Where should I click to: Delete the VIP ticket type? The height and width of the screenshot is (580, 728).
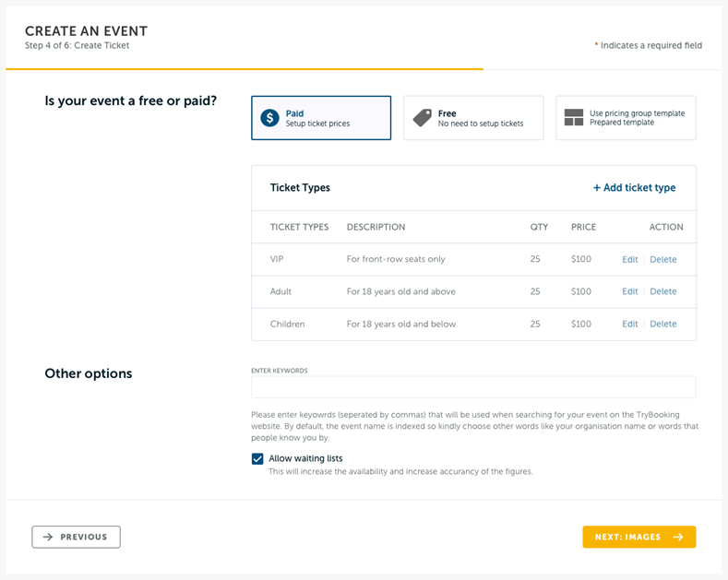point(663,259)
